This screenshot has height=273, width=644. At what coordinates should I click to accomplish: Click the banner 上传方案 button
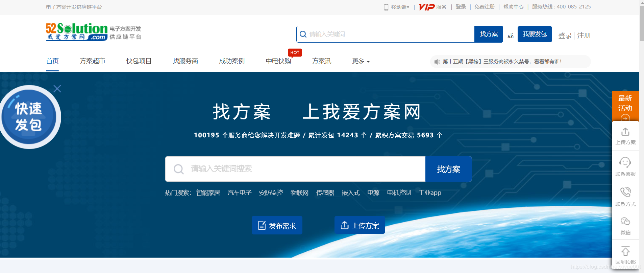pyautogui.click(x=360, y=225)
